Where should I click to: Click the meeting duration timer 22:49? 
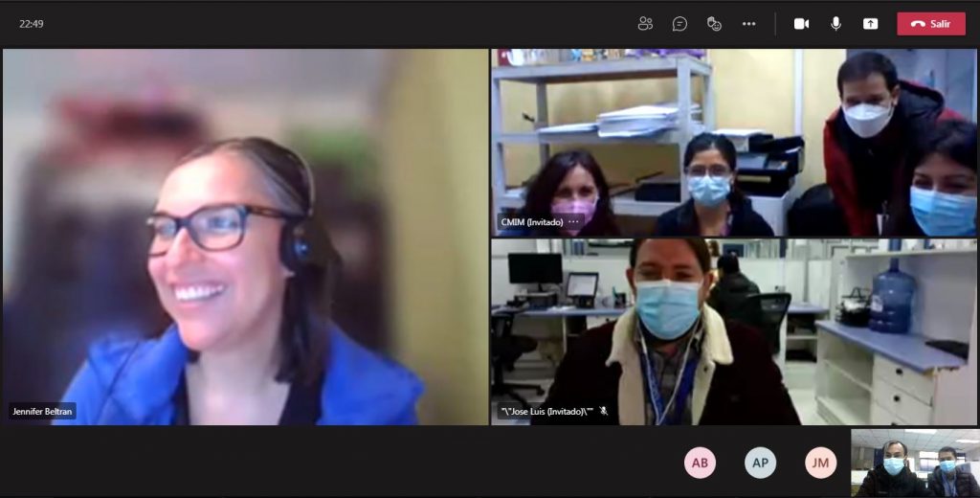point(32,24)
